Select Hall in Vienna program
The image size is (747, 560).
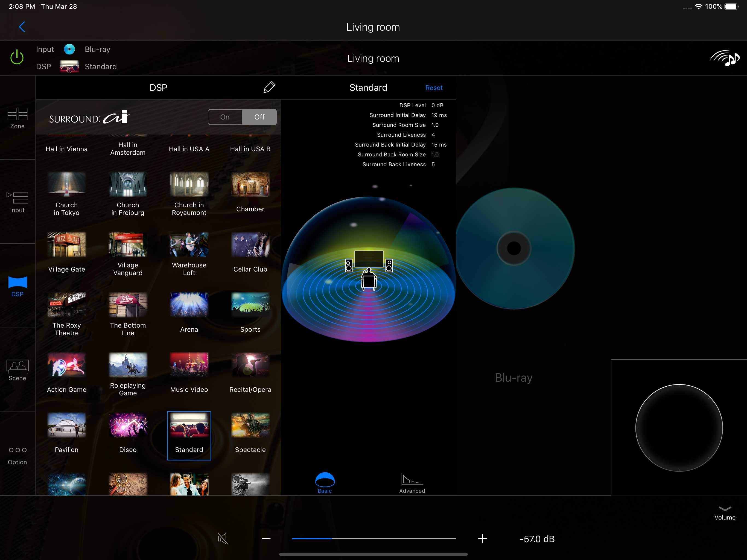pyautogui.click(x=66, y=149)
